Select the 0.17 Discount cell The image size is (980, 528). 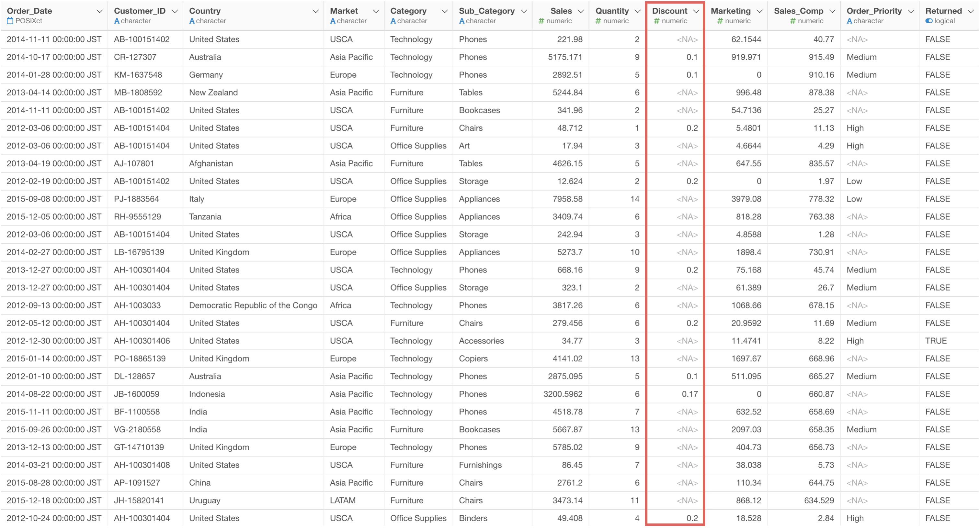click(x=689, y=394)
